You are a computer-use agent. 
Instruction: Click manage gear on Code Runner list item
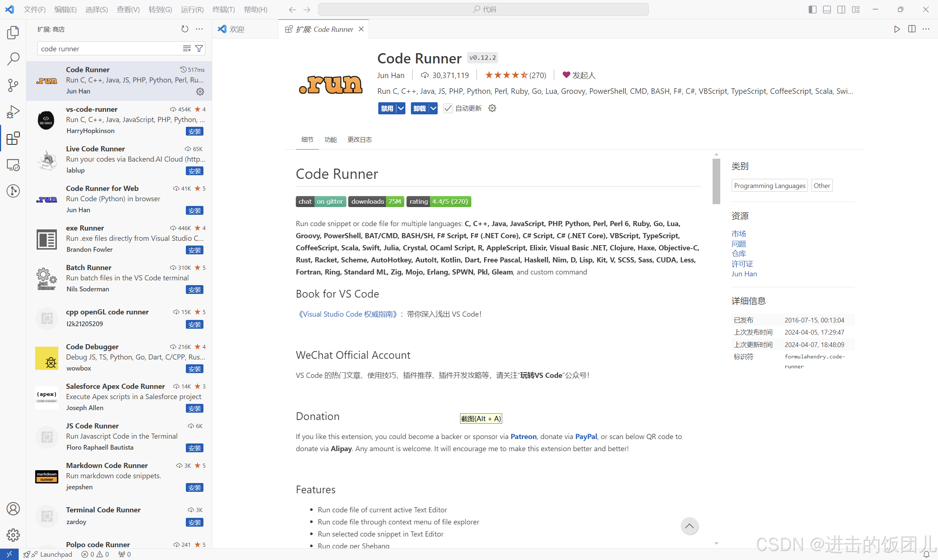(x=200, y=91)
